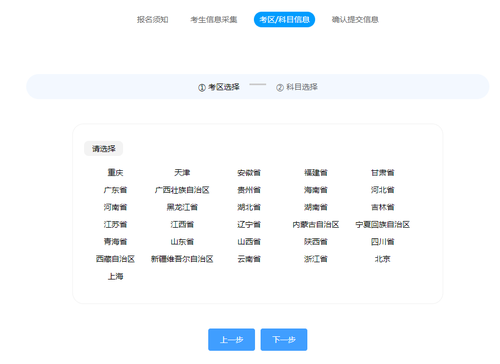Choose 云南省 region

pos(249,259)
